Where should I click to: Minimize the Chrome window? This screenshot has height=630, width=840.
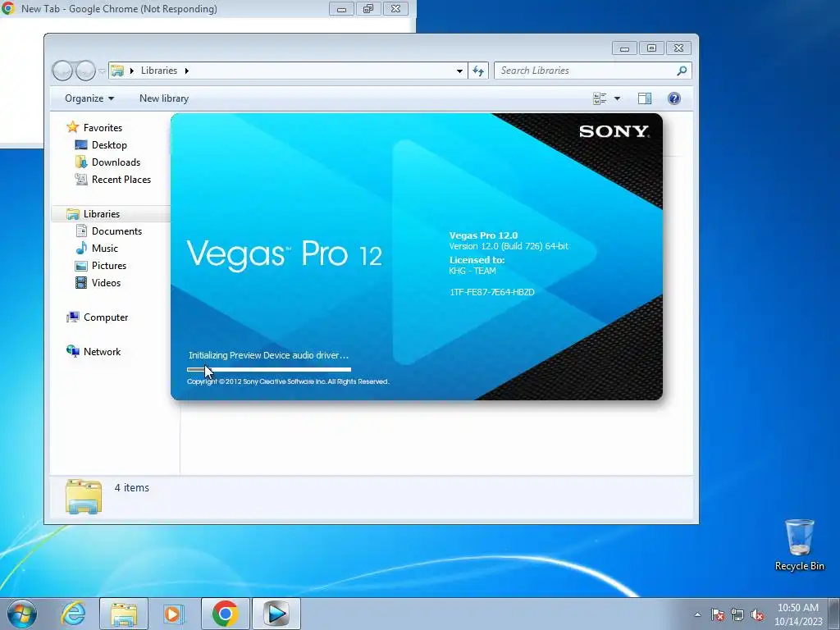(341, 8)
